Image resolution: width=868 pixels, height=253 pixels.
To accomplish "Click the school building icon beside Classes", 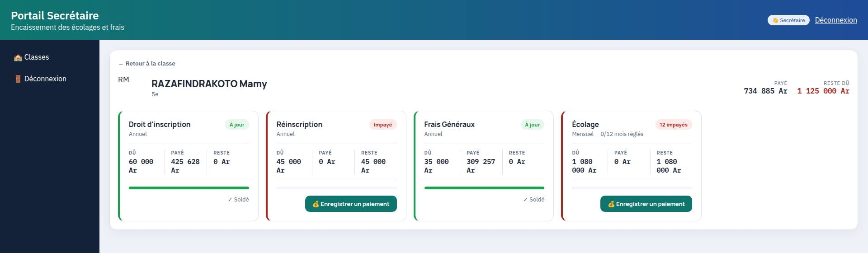I will click(x=18, y=57).
